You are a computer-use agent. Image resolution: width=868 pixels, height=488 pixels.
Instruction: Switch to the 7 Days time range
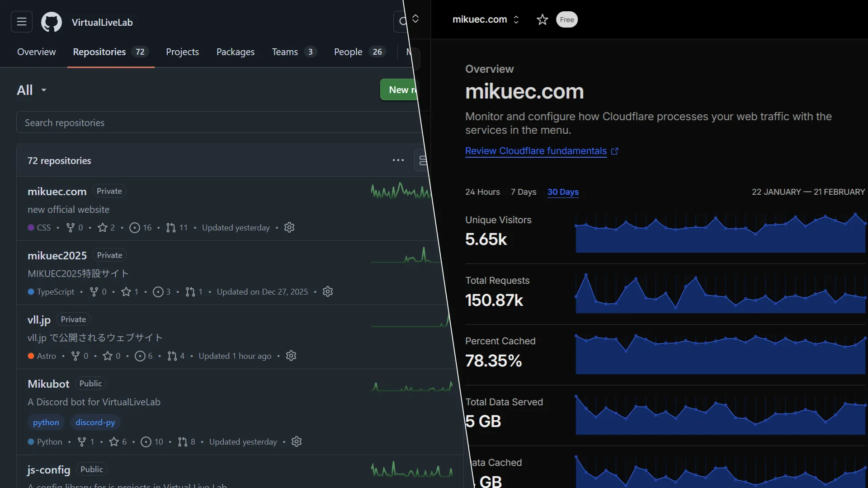(523, 192)
